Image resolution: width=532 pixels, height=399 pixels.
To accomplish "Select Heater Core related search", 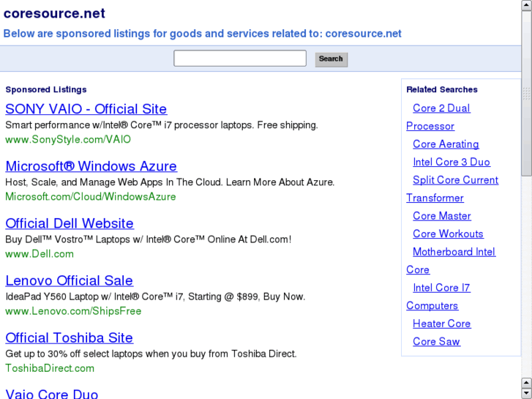I will point(442,324).
